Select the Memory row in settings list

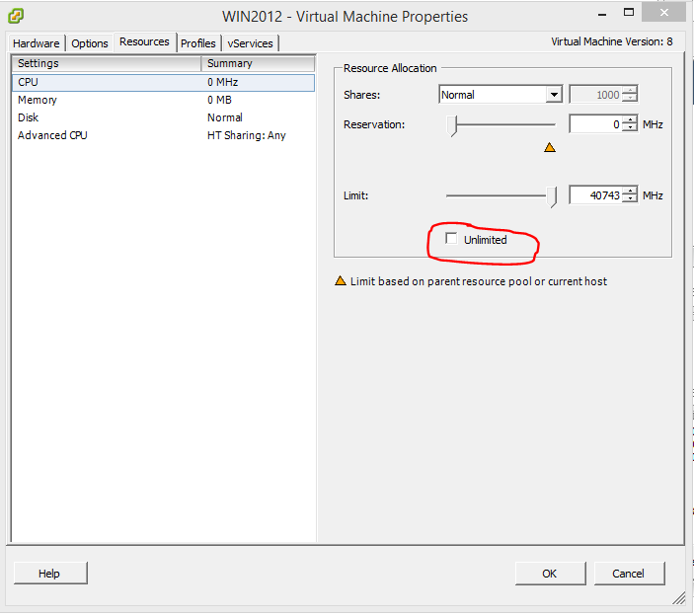tap(38, 100)
